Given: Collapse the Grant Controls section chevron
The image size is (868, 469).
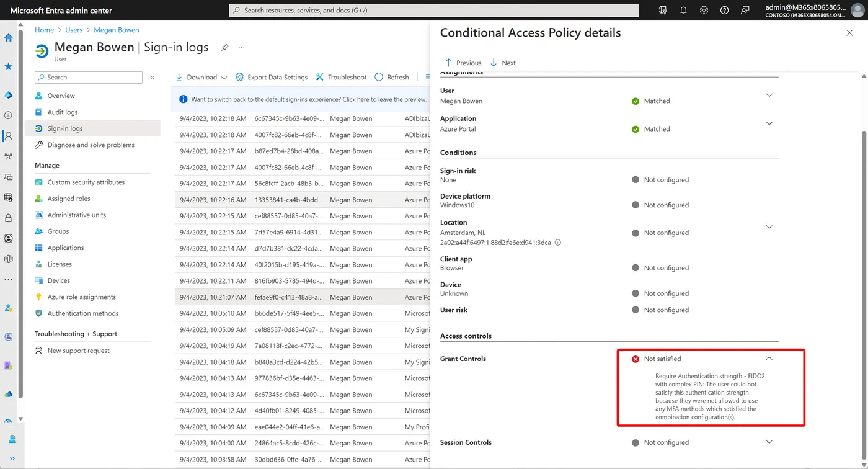Looking at the screenshot, I should (769, 358).
